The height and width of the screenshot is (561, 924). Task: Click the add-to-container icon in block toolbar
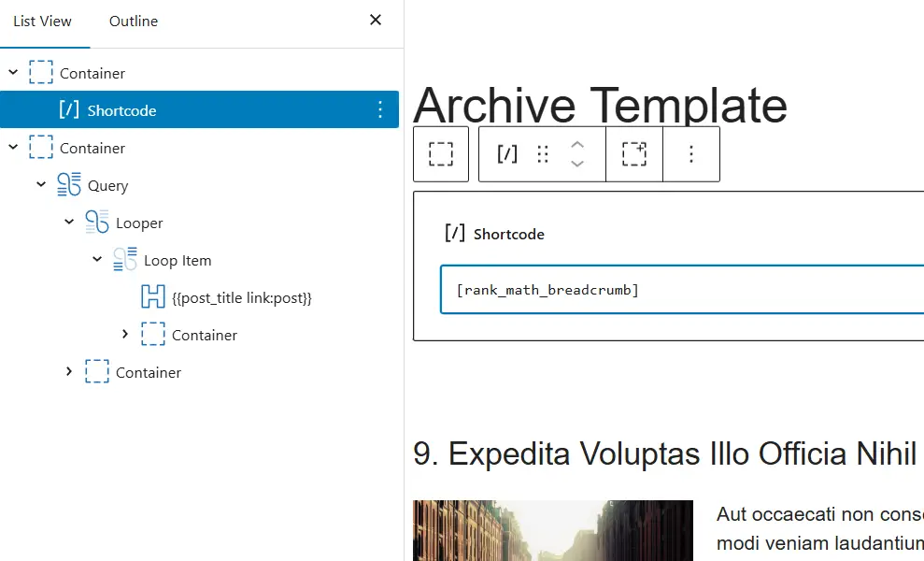[634, 154]
